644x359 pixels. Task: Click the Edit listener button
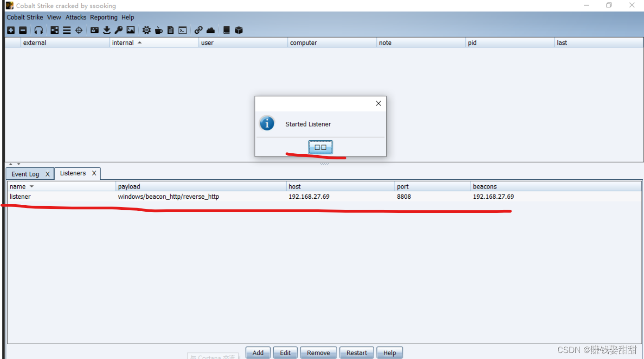tap(286, 353)
